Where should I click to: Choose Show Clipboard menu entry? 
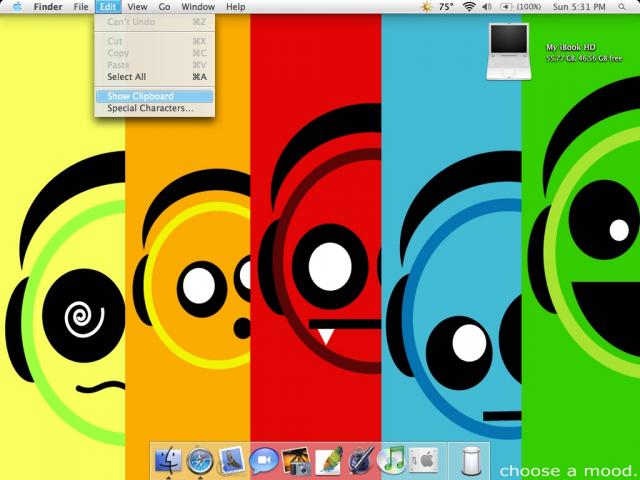tap(154, 96)
